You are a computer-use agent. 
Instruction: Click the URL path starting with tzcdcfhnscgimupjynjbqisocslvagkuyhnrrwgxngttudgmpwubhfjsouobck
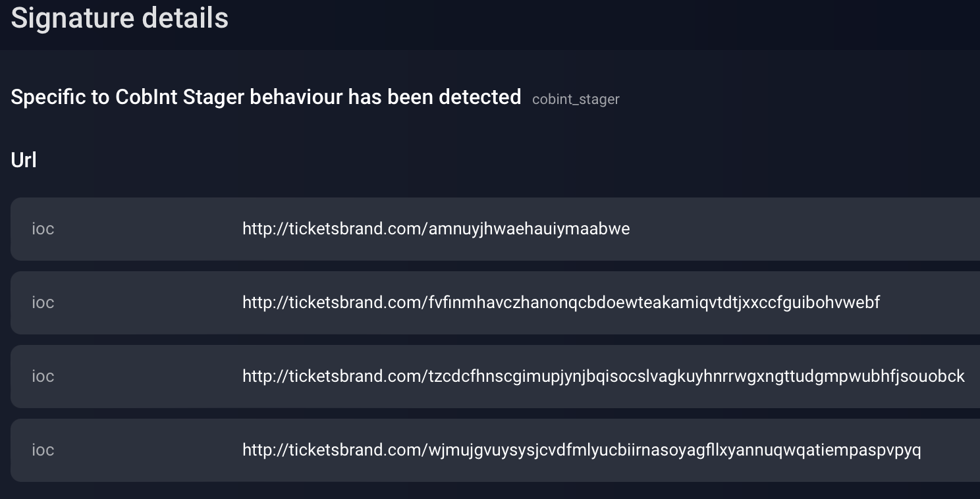[x=696, y=377]
